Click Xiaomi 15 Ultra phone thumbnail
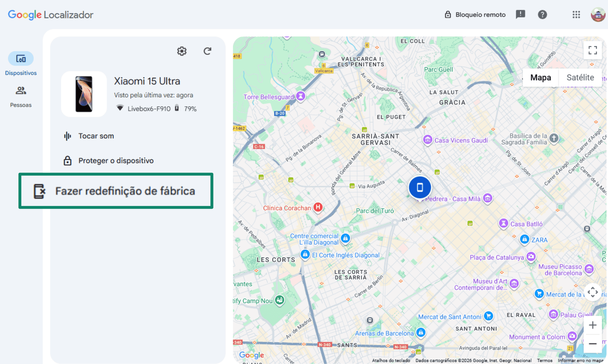Image resolution: width=608 pixels, height=364 pixels. (84, 94)
